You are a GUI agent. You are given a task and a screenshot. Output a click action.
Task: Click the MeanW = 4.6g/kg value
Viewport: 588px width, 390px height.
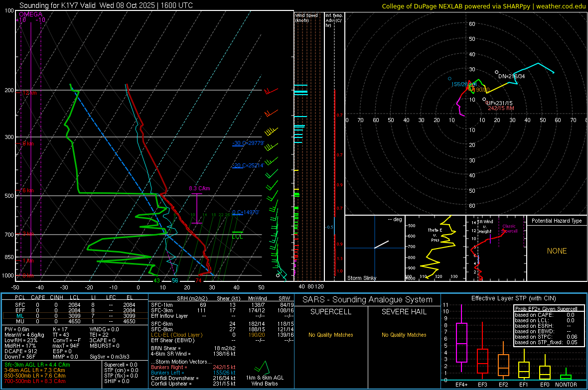24,335
